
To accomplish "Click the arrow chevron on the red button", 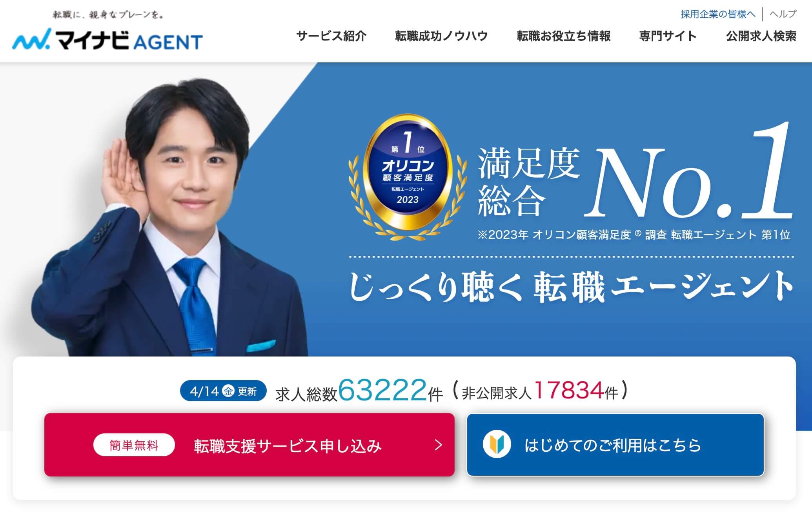I will click(439, 445).
